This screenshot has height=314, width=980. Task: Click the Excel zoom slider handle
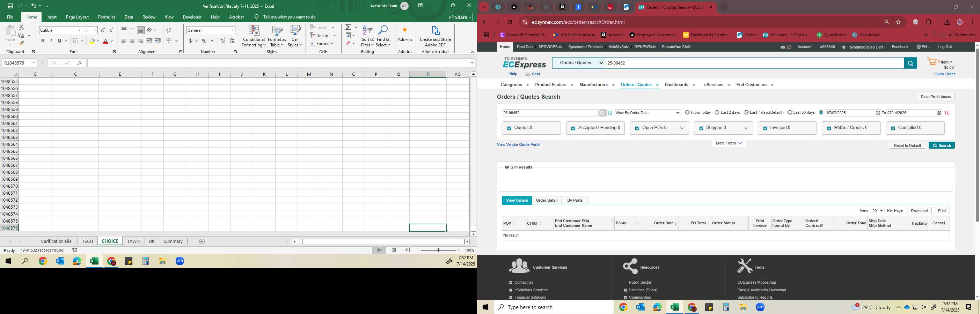pyautogui.click(x=438, y=250)
